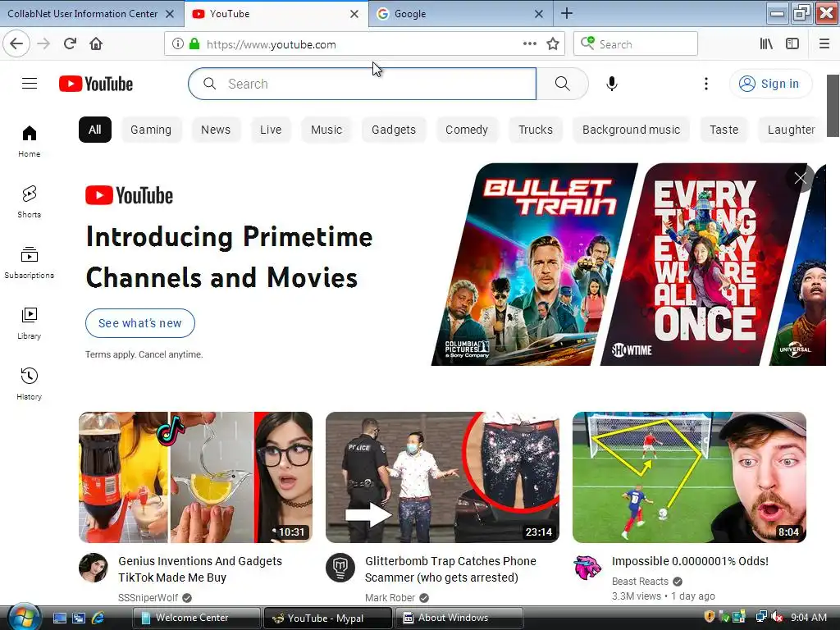Open YouTube guide hamburger menu
Image resolution: width=840 pixels, height=630 pixels.
tap(30, 84)
